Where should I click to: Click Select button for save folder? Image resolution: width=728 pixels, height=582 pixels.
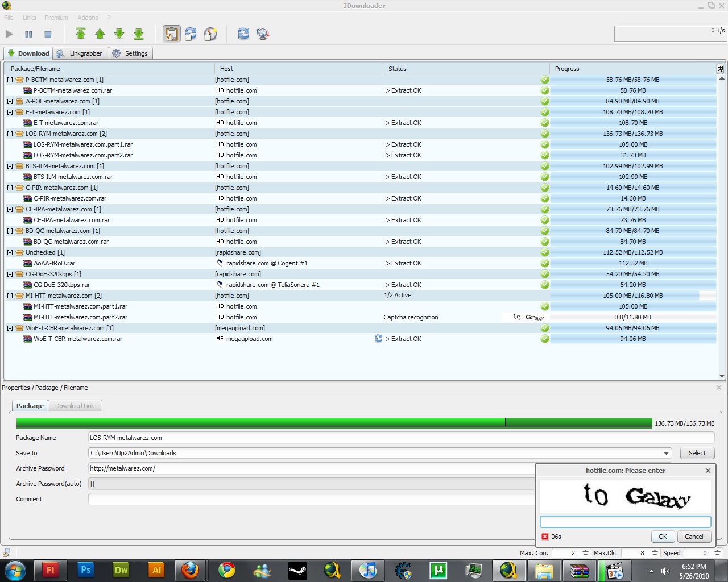point(697,453)
